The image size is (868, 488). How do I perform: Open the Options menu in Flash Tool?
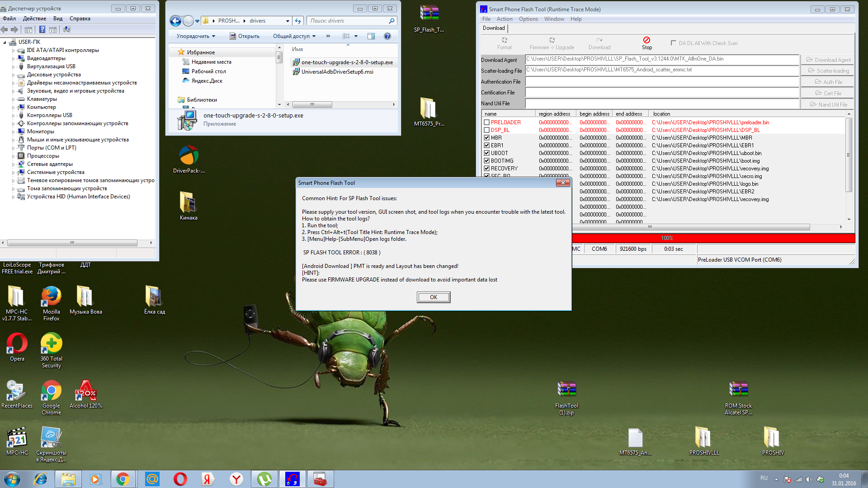(x=528, y=19)
